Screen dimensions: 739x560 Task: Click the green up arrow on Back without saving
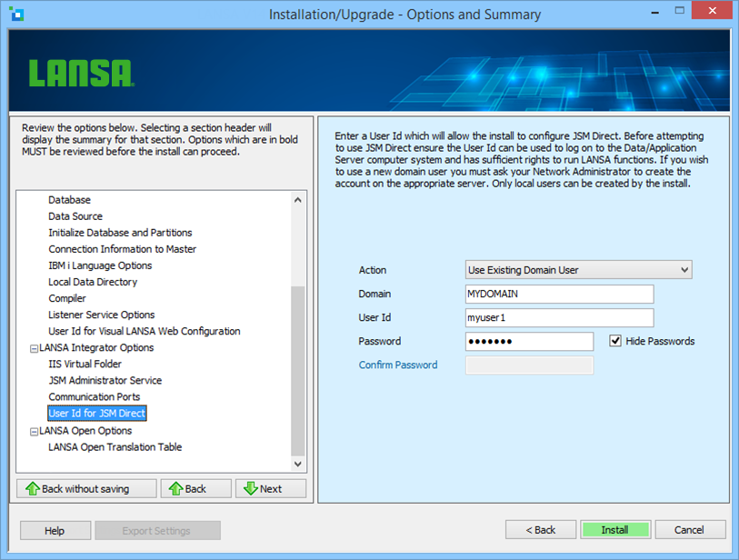pyautogui.click(x=33, y=489)
